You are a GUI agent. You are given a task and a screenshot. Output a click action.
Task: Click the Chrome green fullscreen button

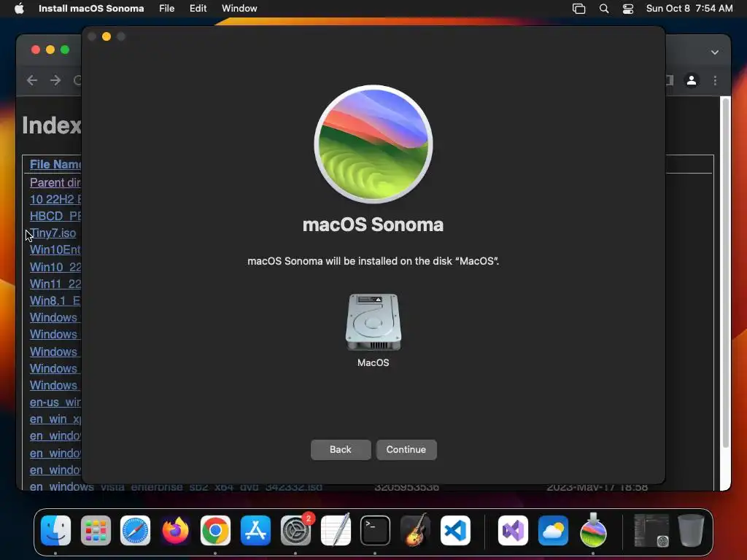click(65, 50)
